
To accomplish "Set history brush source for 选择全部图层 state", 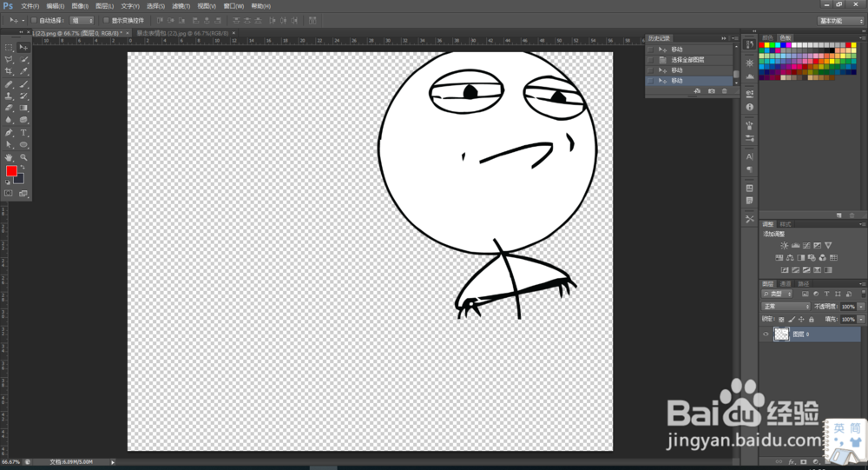I will click(650, 60).
